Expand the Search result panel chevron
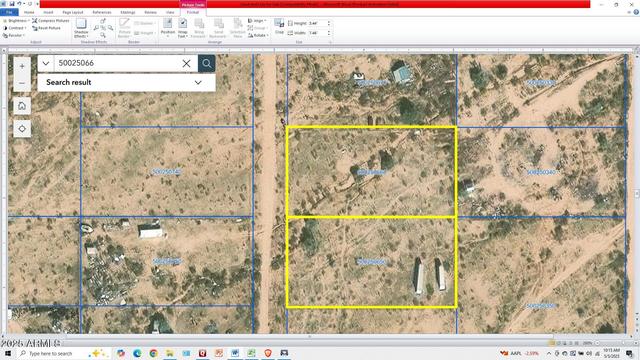The height and width of the screenshot is (360, 640). point(198,82)
